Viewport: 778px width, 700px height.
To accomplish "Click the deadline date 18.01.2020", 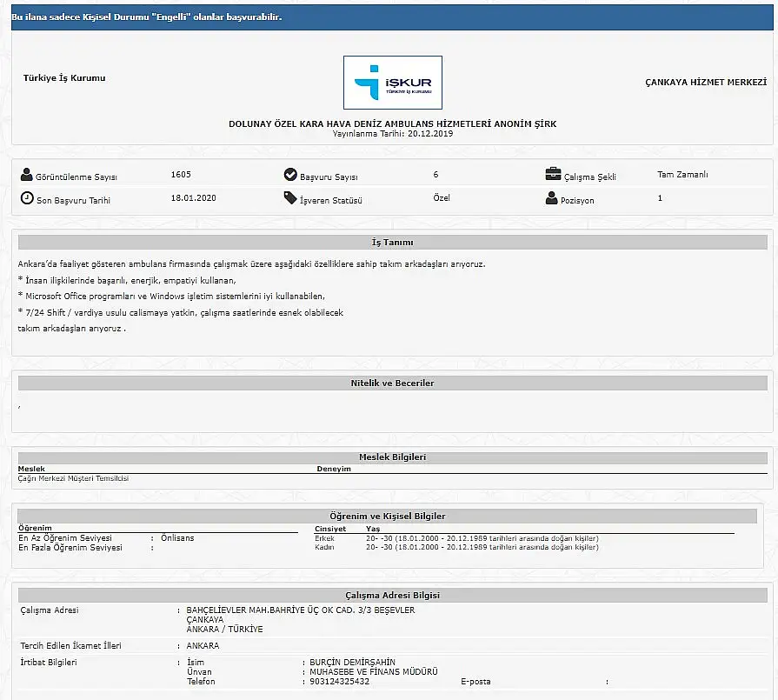I will (194, 197).
